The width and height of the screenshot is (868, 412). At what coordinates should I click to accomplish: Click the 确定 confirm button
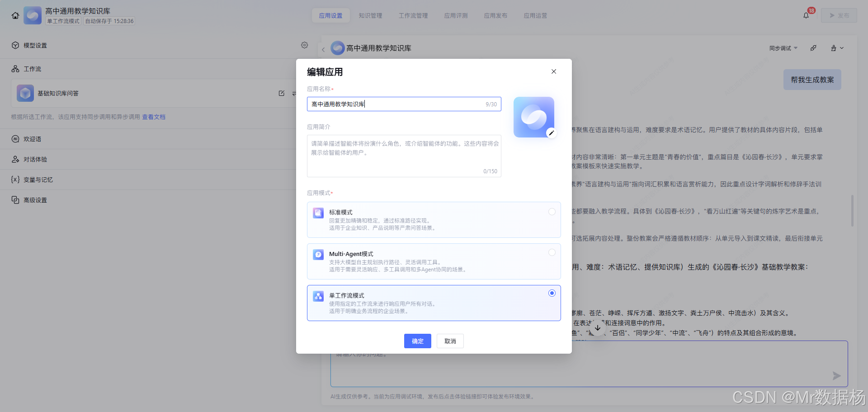[x=417, y=341]
